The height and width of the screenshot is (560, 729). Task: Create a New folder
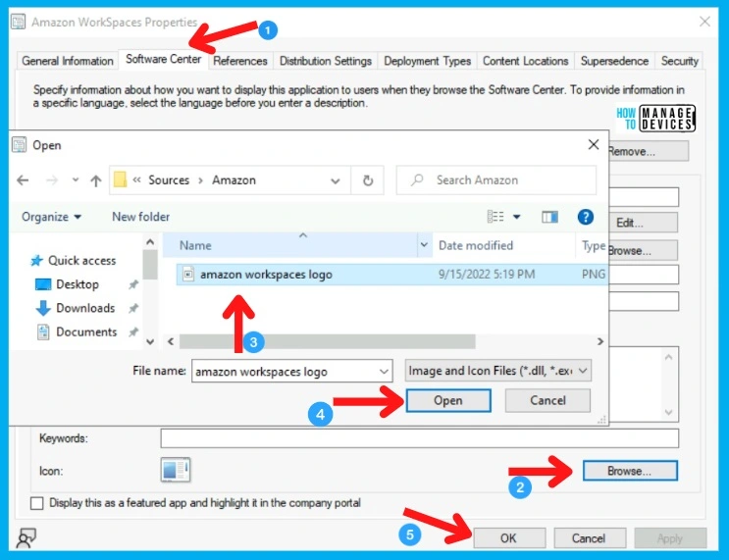141,217
